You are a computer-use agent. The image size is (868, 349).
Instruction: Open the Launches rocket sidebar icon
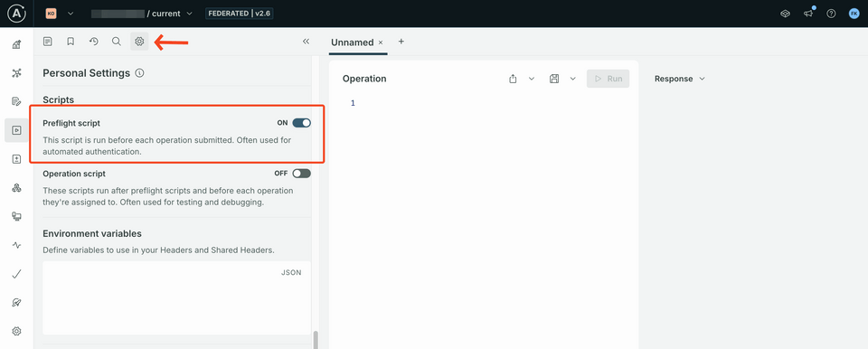[x=16, y=303]
